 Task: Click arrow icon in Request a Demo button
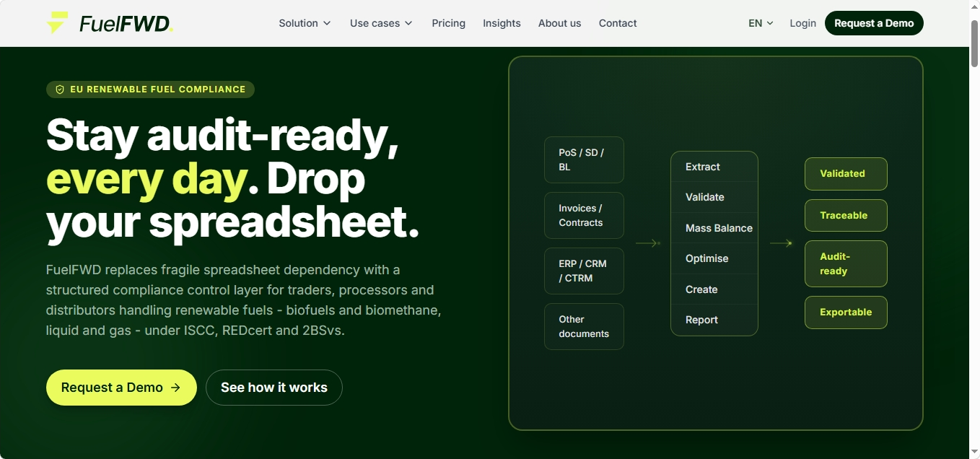pos(175,388)
